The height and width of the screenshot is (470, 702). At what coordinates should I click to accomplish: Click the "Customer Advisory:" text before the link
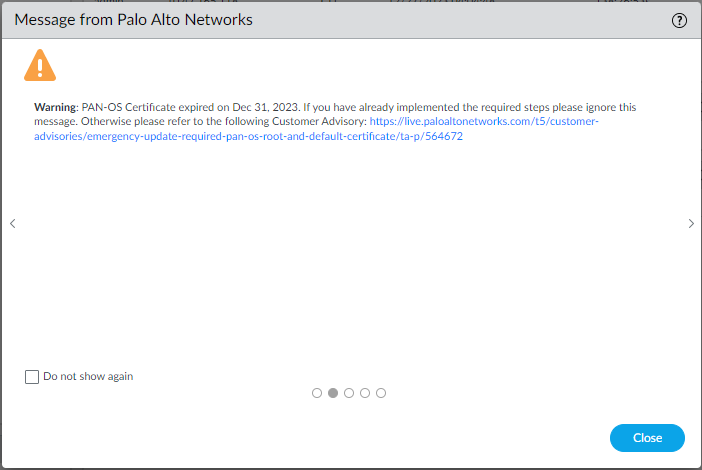click(x=322, y=121)
